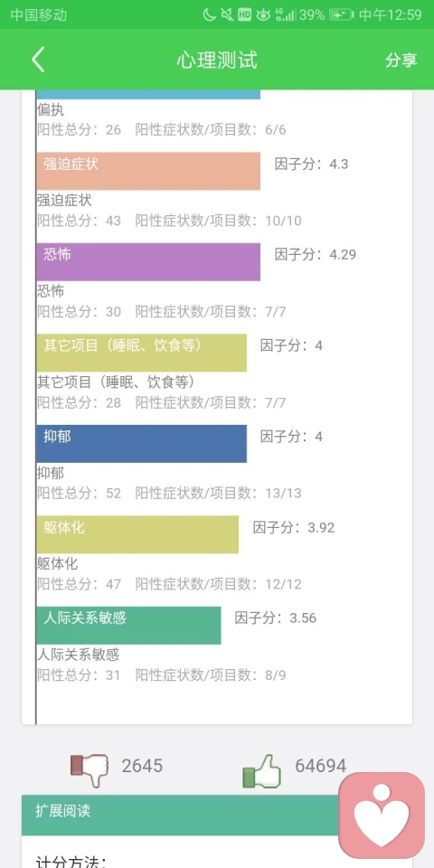Tap the 躯体化 yellow bar
434x868 pixels.
137,534
